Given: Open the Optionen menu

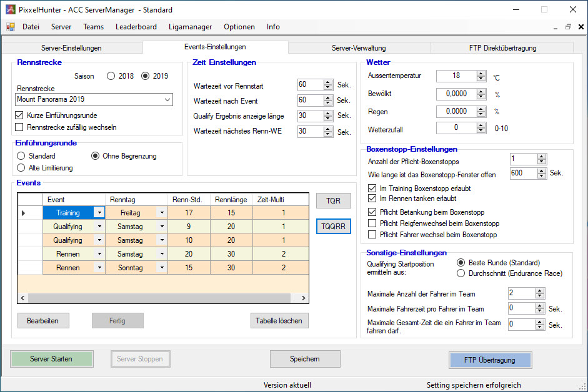Looking at the screenshot, I should [x=239, y=27].
